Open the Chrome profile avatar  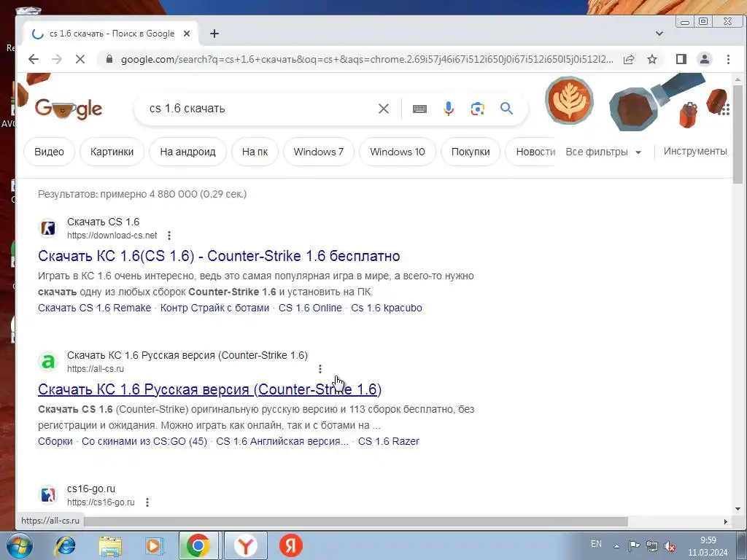(x=705, y=59)
